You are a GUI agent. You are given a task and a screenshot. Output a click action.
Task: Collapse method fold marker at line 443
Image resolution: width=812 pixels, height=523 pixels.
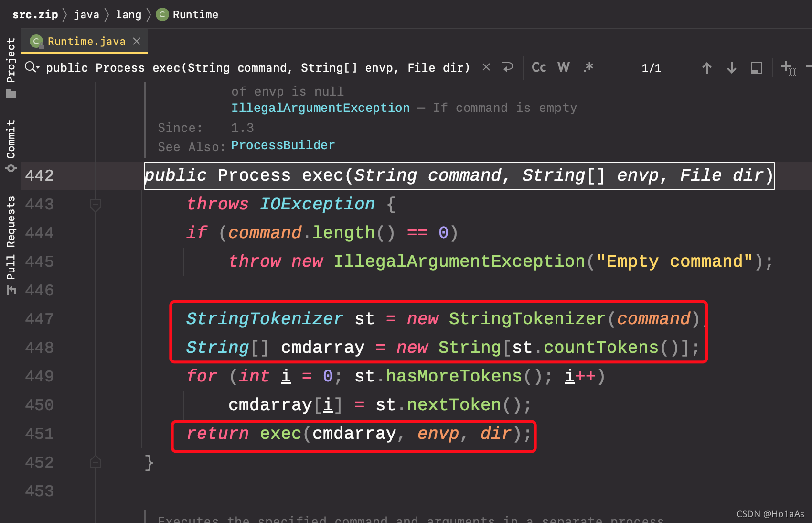pyautogui.click(x=96, y=205)
